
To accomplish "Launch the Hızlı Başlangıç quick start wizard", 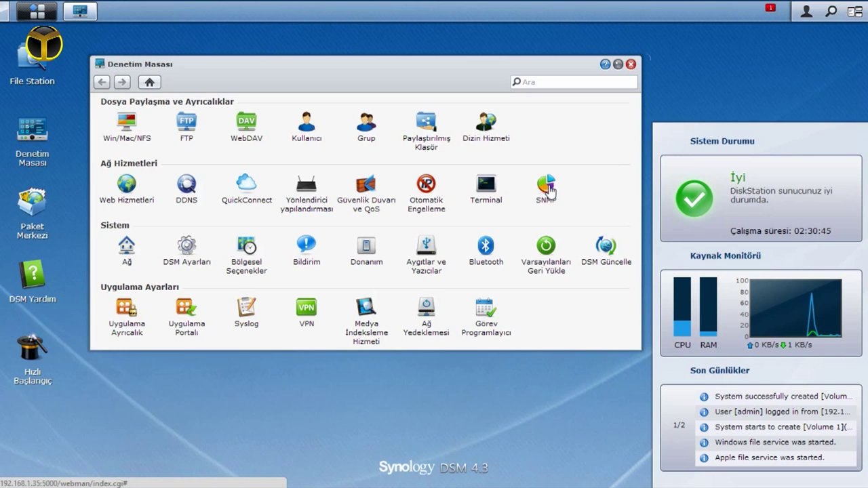I will click(x=33, y=359).
